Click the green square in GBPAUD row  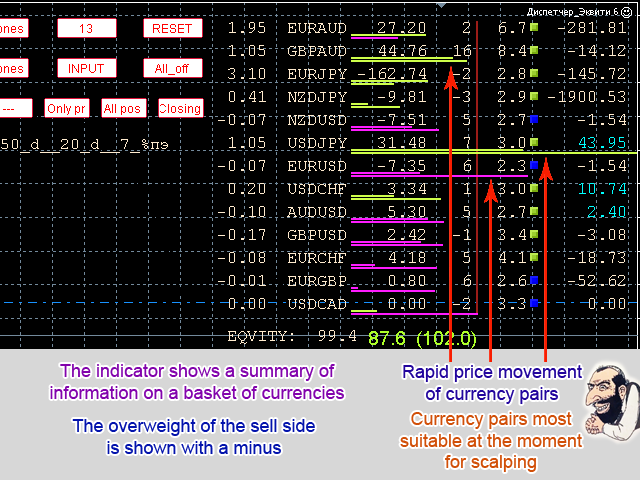[x=534, y=51]
